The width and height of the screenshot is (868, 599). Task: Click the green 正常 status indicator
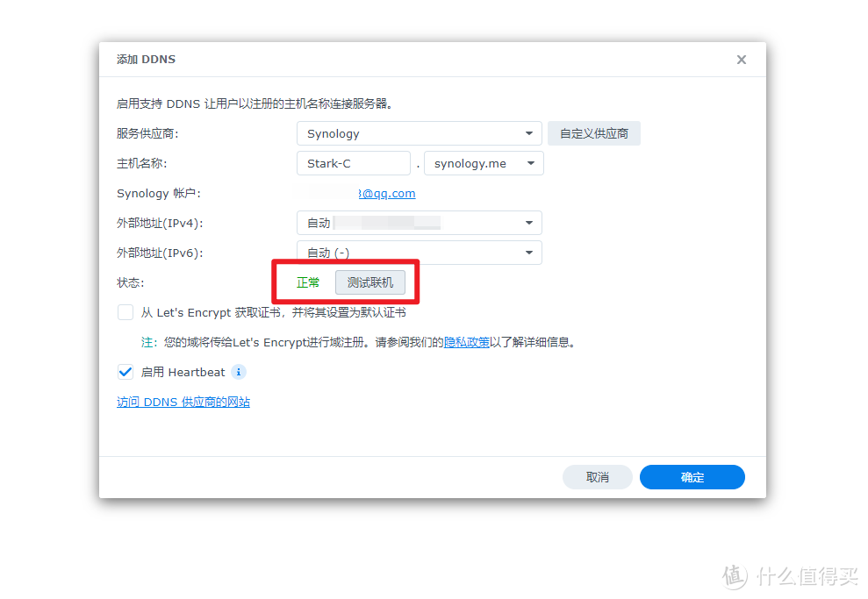[308, 282]
